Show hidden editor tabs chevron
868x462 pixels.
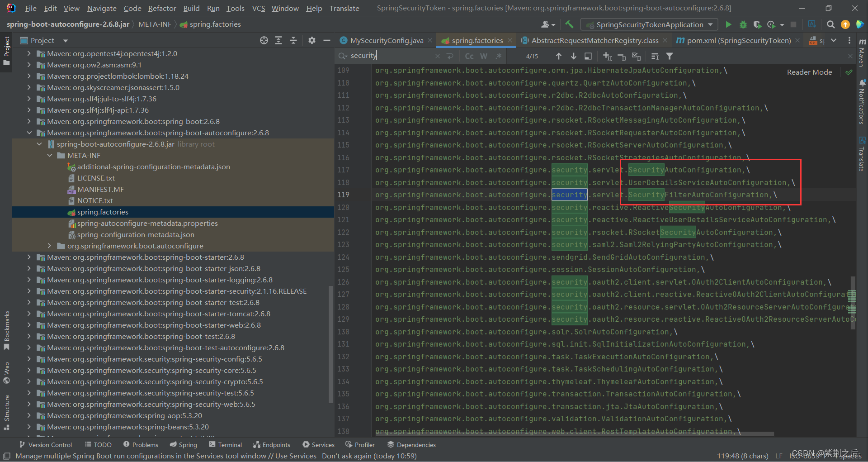(834, 40)
